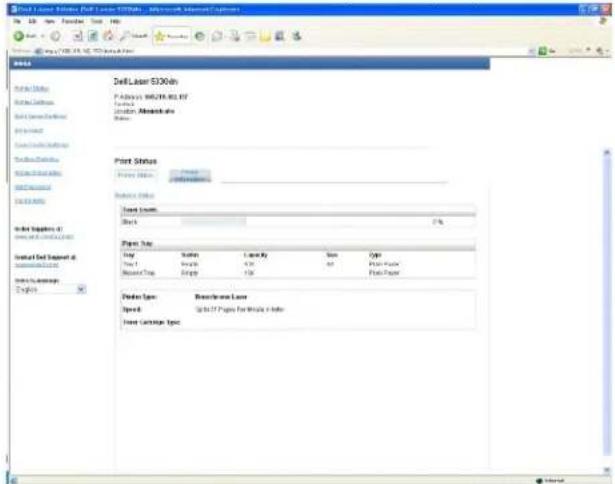
Task: Click inside the address URL field
Action: click(282, 51)
